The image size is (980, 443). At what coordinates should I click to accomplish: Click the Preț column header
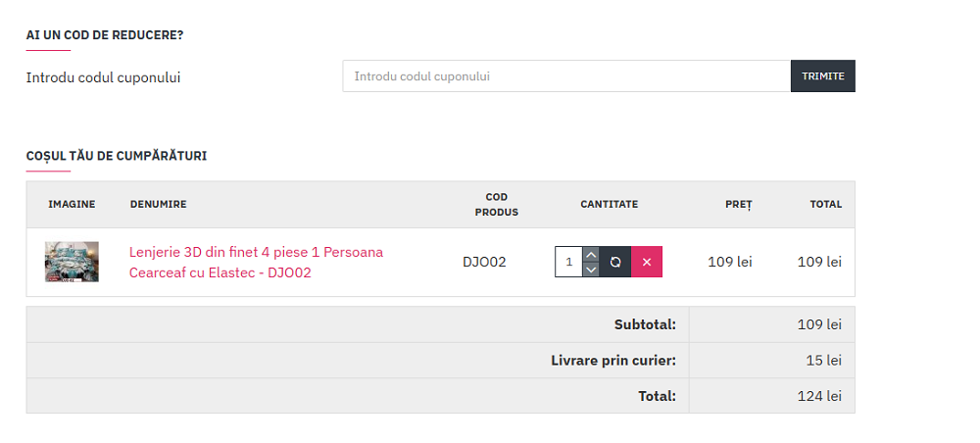point(739,204)
